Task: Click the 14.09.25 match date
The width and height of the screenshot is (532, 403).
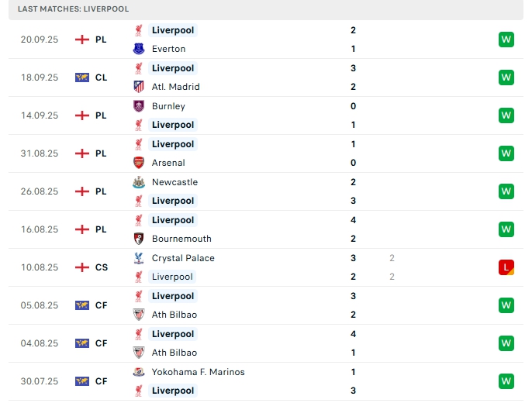Action: click(40, 115)
